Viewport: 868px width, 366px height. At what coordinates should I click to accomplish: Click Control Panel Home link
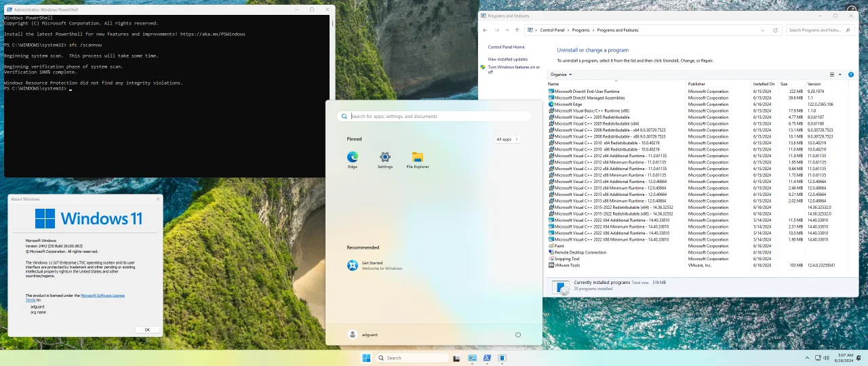[506, 47]
